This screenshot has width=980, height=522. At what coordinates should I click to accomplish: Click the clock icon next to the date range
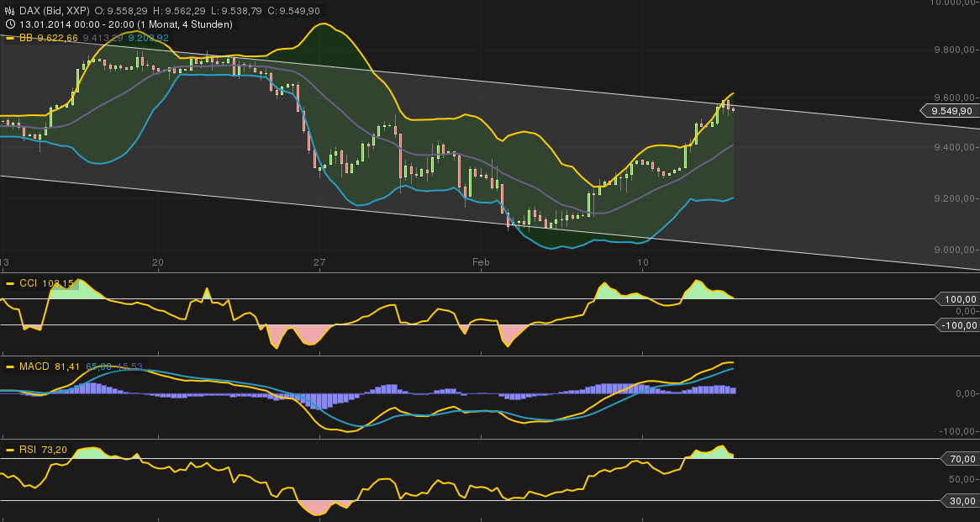coord(9,24)
